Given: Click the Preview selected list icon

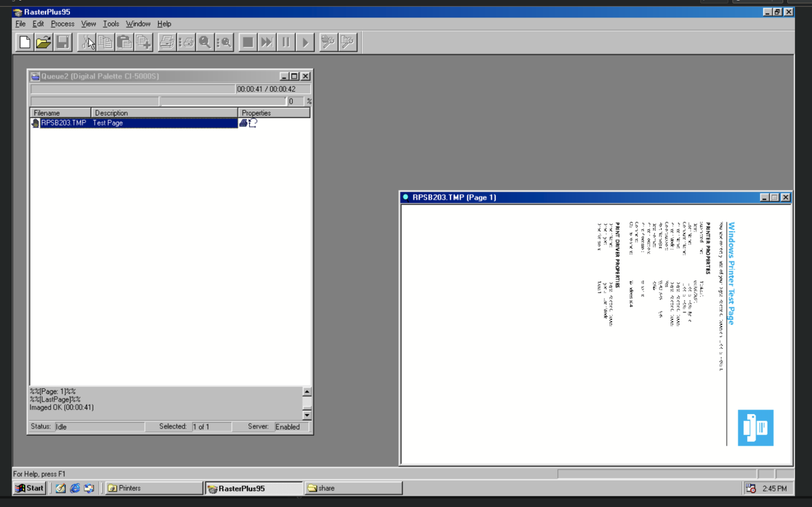Looking at the screenshot, I should point(224,43).
